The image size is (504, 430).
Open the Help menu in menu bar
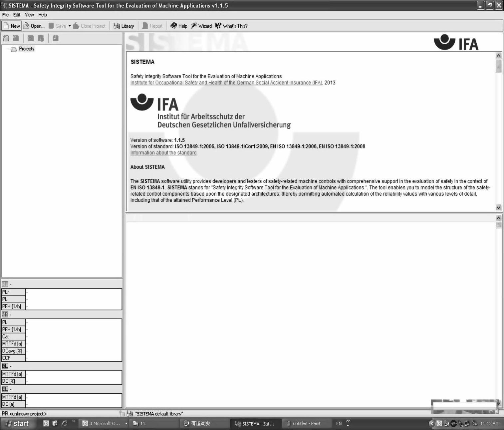(43, 15)
